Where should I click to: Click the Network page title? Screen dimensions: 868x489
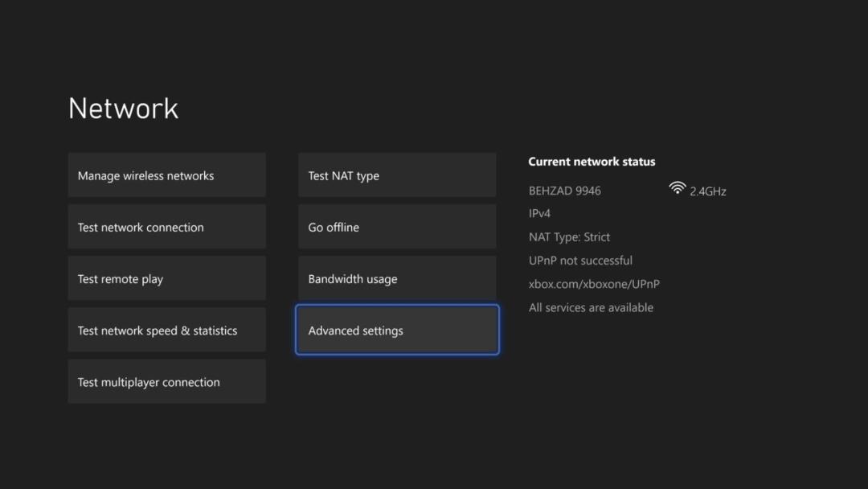pyautogui.click(x=124, y=108)
